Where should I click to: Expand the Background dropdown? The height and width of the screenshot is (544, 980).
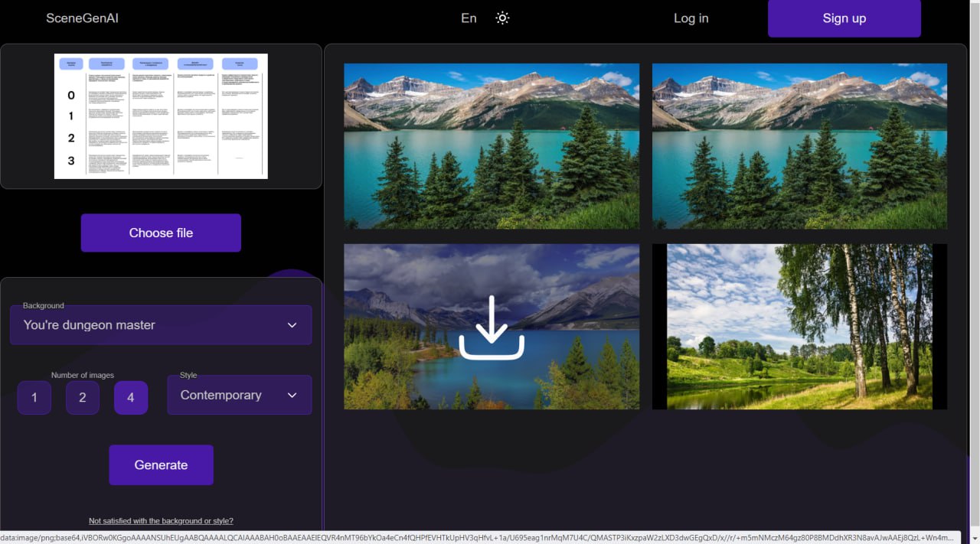tap(161, 325)
